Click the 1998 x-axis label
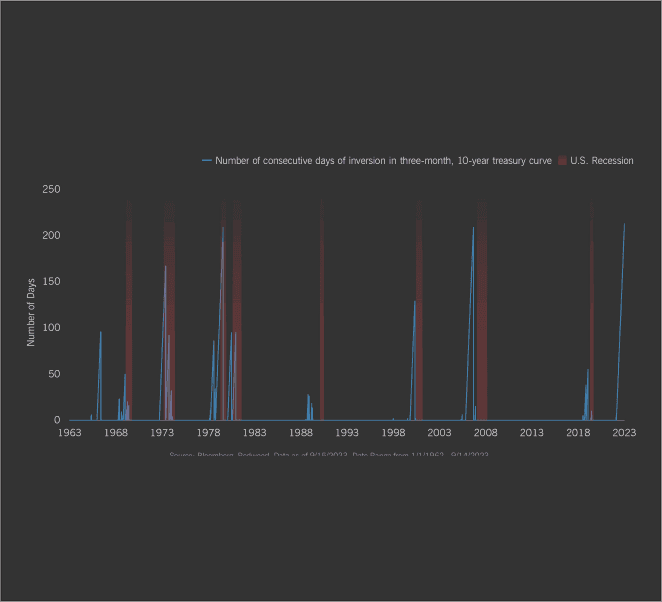 coord(393,433)
